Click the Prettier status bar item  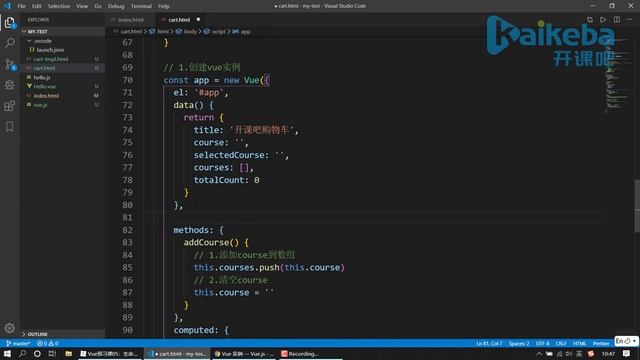coord(601,343)
